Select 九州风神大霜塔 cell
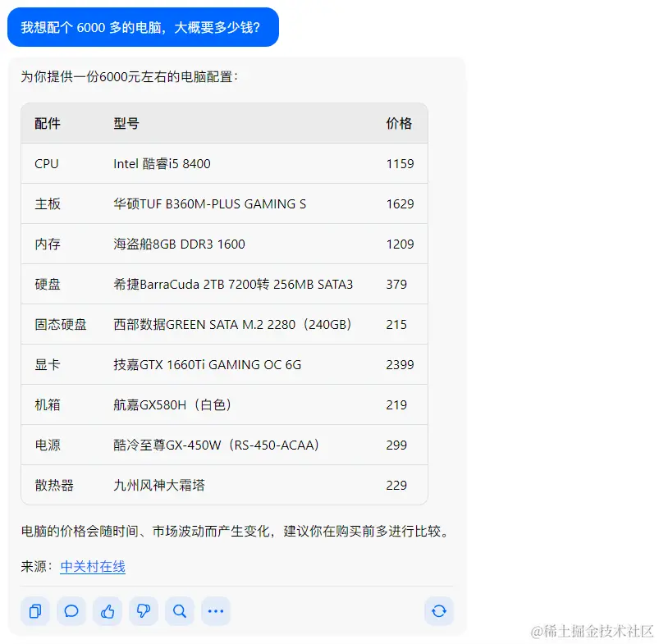The width and height of the screenshot is (659, 644). pos(159,485)
